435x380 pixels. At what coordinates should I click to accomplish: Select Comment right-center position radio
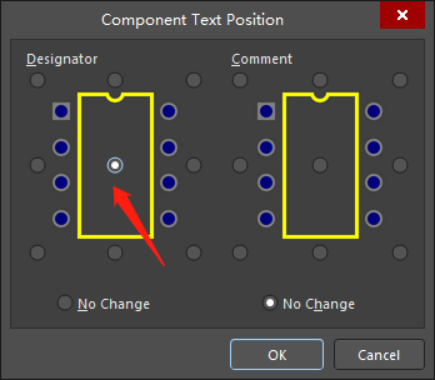pos(400,165)
